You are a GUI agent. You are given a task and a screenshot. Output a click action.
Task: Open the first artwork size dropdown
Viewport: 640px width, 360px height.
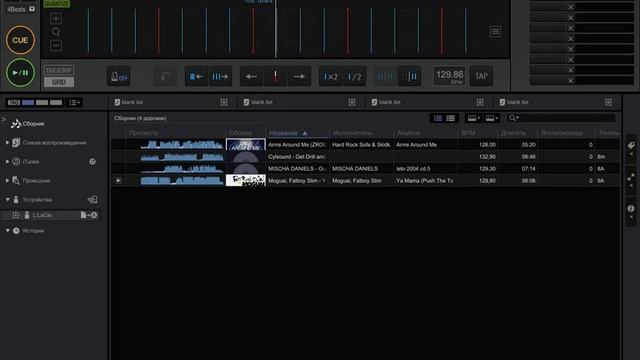pyautogui.click(x=473, y=118)
